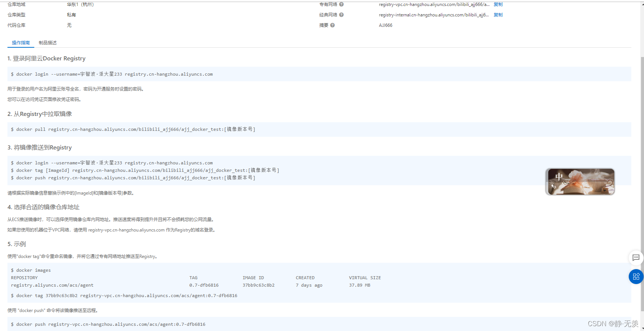The height and width of the screenshot is (331, 644).
Task: Click the 用于登录的用户名 explanation text
Action: (x=76, y=89)
